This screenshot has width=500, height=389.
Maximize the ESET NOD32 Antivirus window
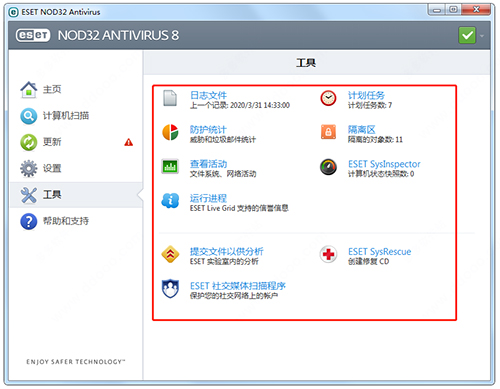click(x=453, y=10)
